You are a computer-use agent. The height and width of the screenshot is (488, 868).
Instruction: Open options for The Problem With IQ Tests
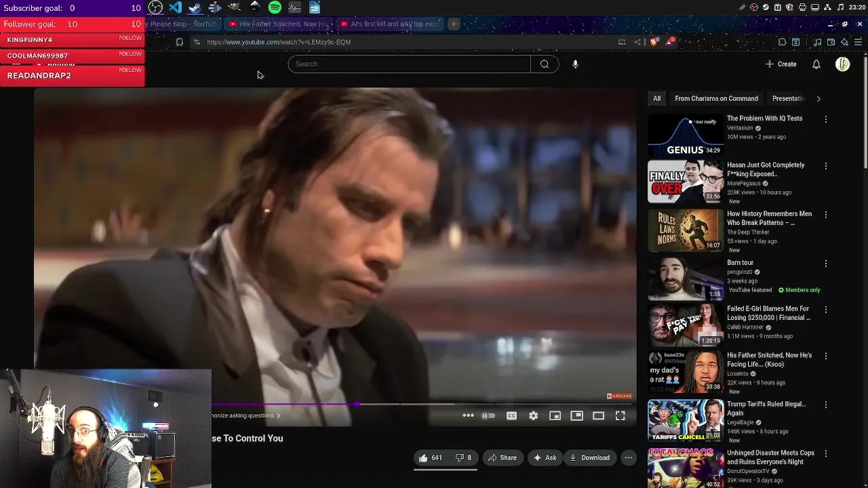825,119
